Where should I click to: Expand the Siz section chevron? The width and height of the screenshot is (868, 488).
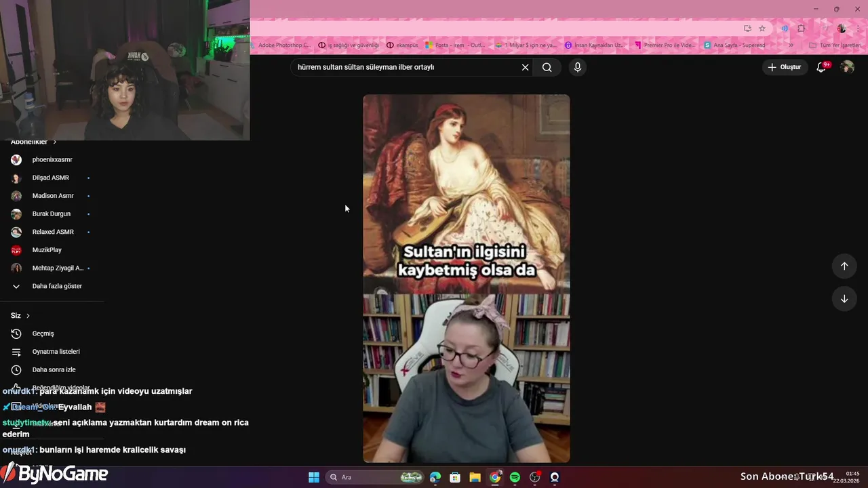(x=28, y=316)
